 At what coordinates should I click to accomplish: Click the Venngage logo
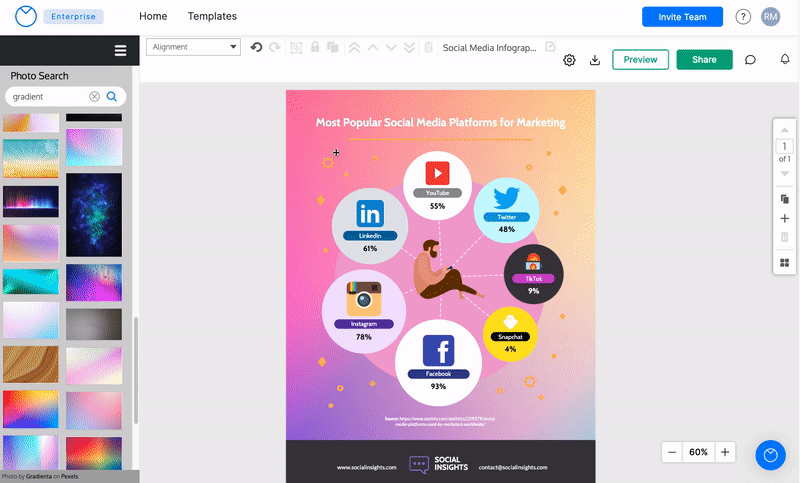pyautogui.click(x=26, y=16)
